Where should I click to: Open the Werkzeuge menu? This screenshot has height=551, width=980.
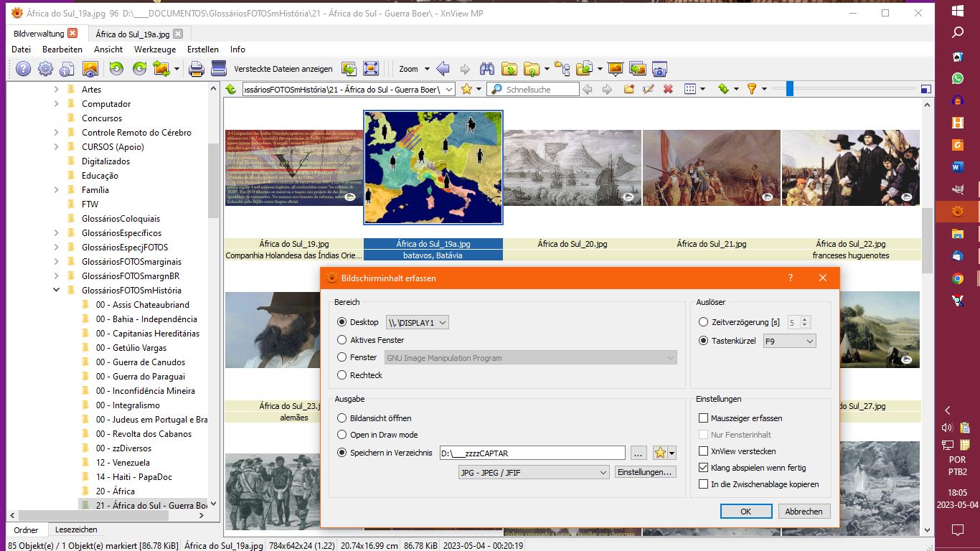pyautogui.click(x=154, y=50)
